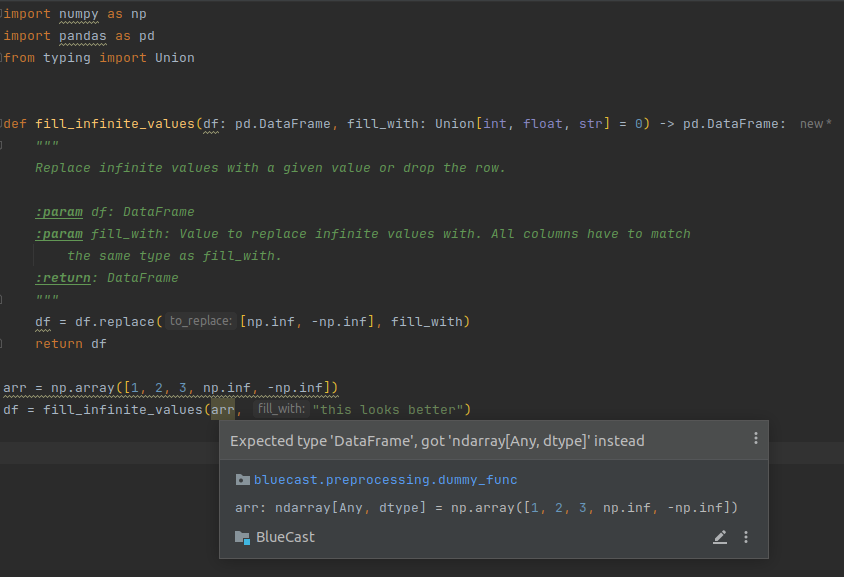Click the highlighted arr argument in the function call
This screenshot has width=844, height=577.
coord(222,410)
